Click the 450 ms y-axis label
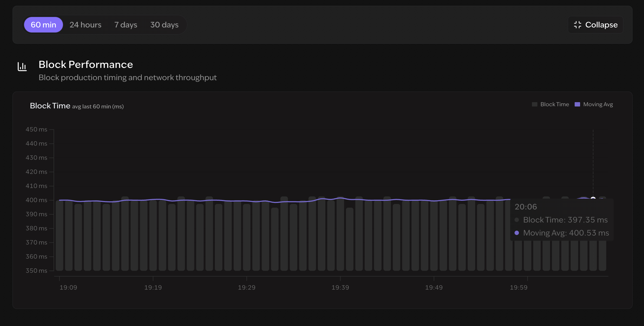 [36, 129]
